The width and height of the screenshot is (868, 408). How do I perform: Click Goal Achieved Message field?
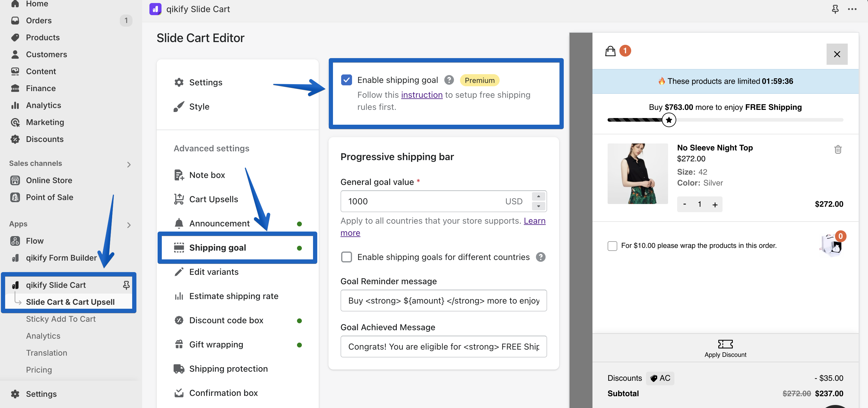443,347
